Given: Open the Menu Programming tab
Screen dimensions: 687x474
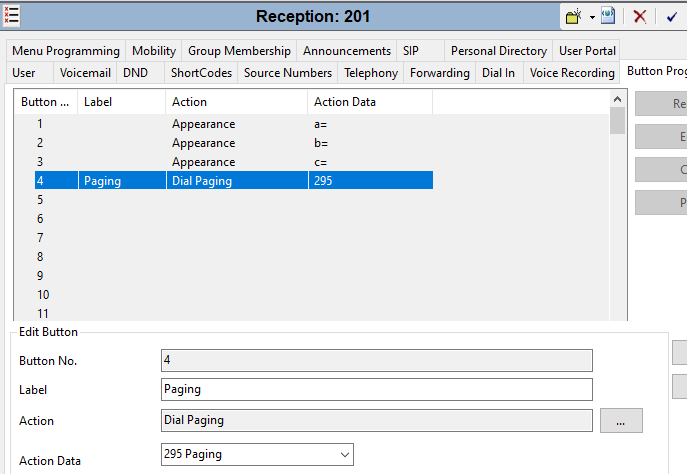Looking at the screenshot, I should [x=66, y=51].
